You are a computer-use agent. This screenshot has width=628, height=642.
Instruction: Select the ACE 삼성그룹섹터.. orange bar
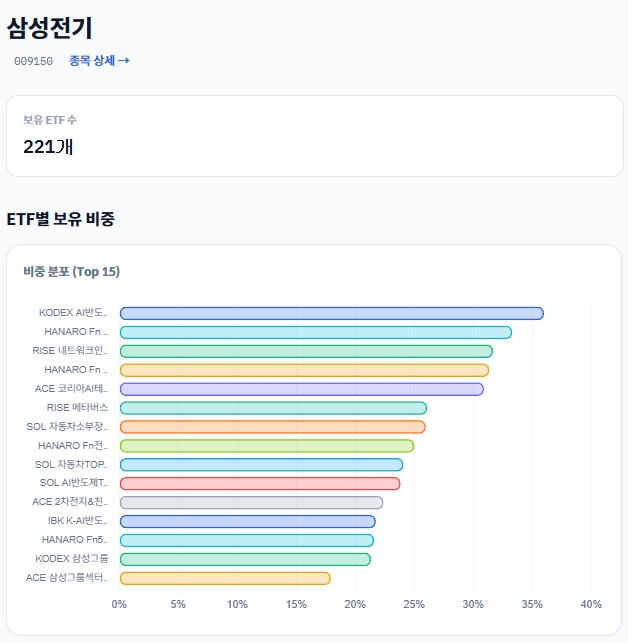point(225,578)
